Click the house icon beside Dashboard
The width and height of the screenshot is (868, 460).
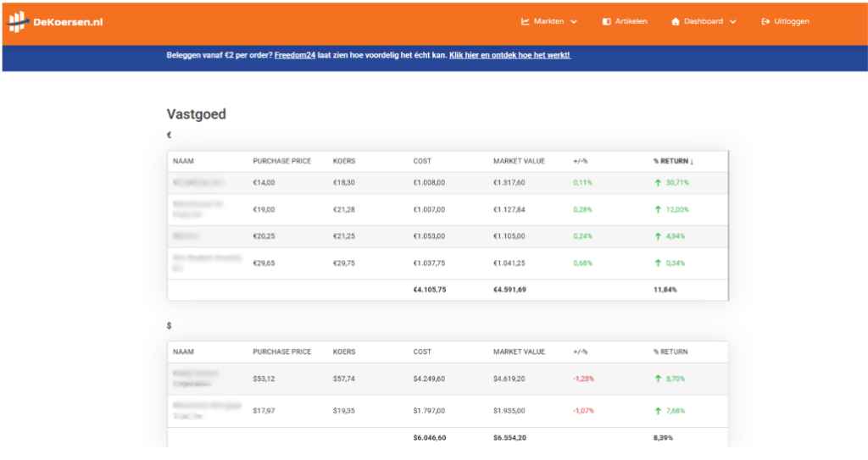[676, 21]
